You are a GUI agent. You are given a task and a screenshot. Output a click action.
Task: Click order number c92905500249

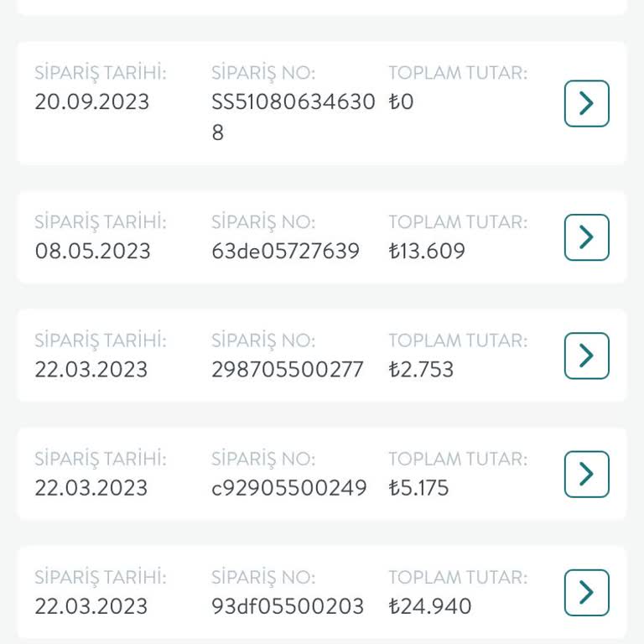coord(289,487)
